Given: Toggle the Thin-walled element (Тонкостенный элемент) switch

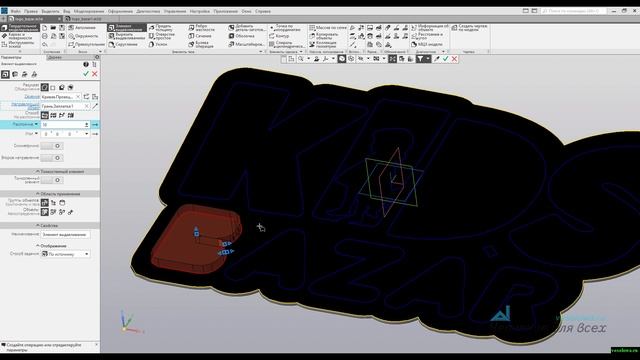Looking at the screenshot, I should click(52, 180).
